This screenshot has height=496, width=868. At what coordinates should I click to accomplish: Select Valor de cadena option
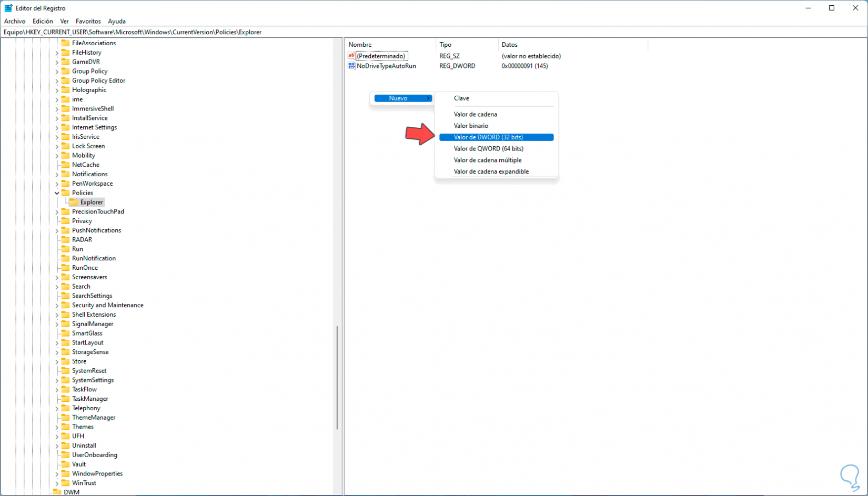coord(496,114)
